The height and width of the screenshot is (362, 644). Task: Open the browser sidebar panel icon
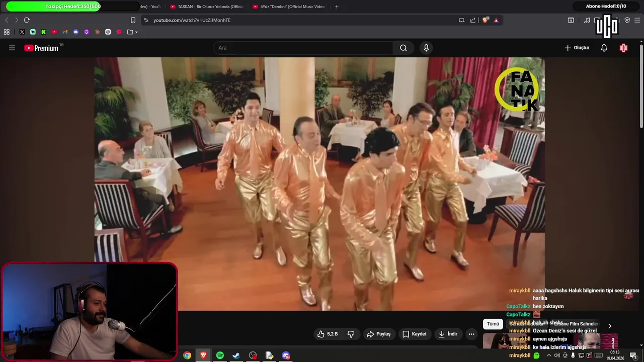[571, 20]
